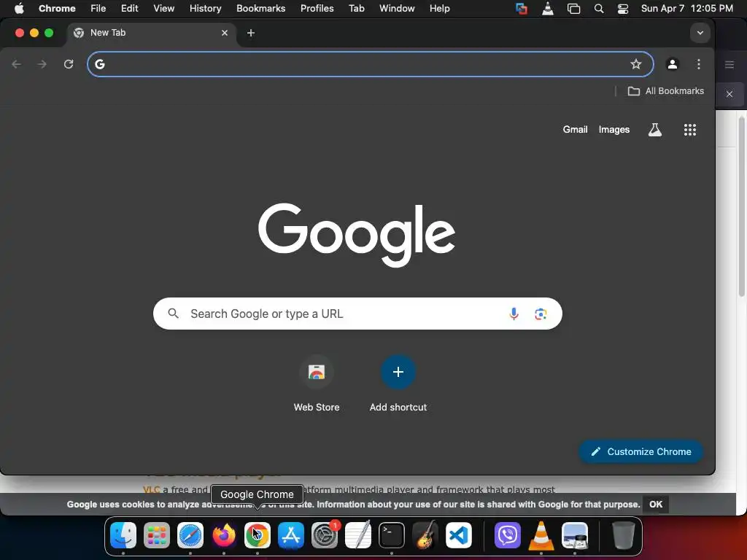Click the date and time in menu bar

coord(687,9)
